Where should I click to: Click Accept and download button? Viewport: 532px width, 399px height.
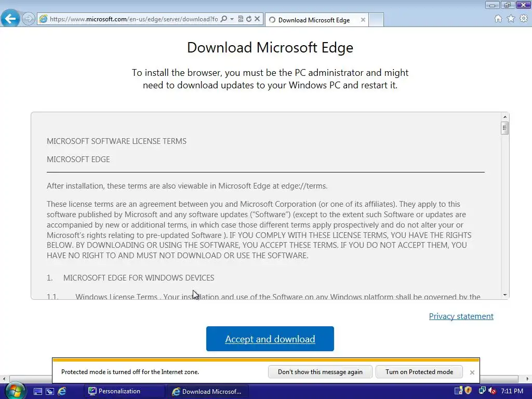coord(270,339)
